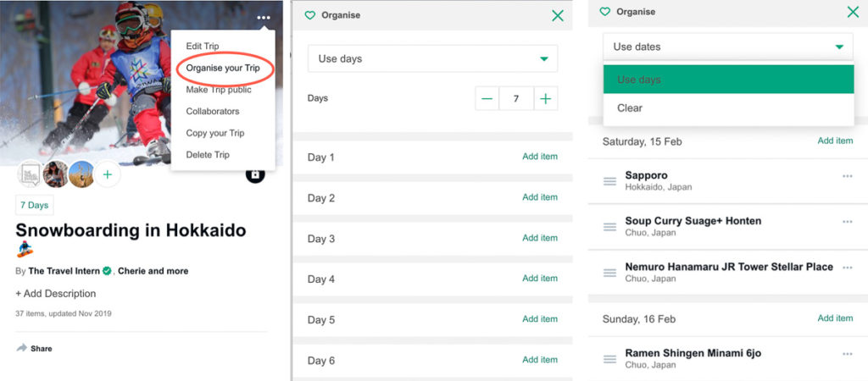Screen dimensions: 868x381
Task: Collapse the Use dates dropdown arrow
Action: 840,47
